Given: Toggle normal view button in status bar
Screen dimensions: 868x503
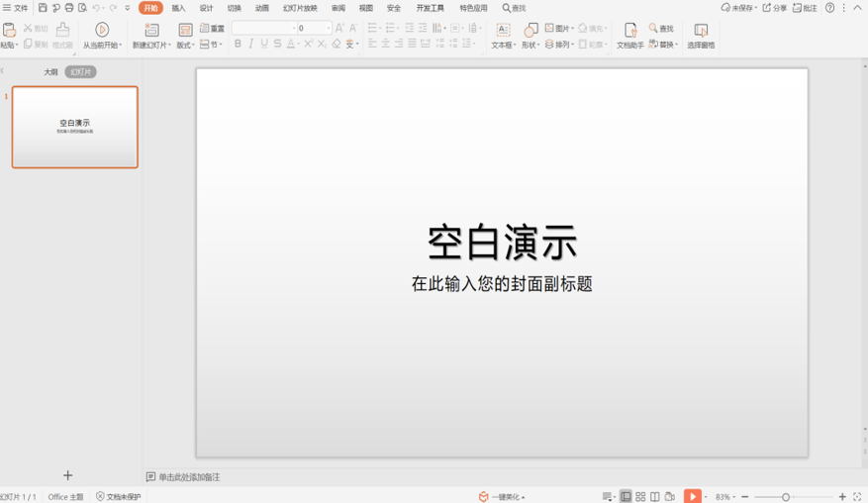Looking at the screenshot, I should (x=626, y=496).
